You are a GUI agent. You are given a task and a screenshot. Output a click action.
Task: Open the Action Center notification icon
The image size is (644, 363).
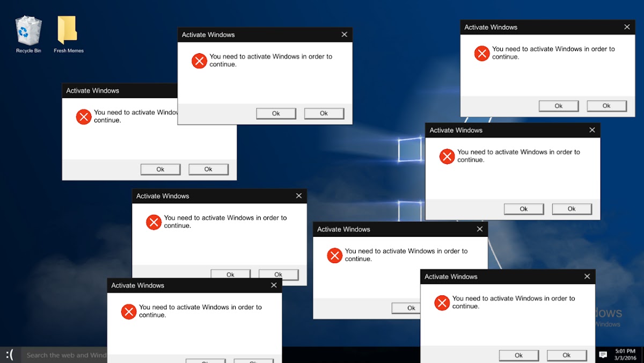point(603,354)
